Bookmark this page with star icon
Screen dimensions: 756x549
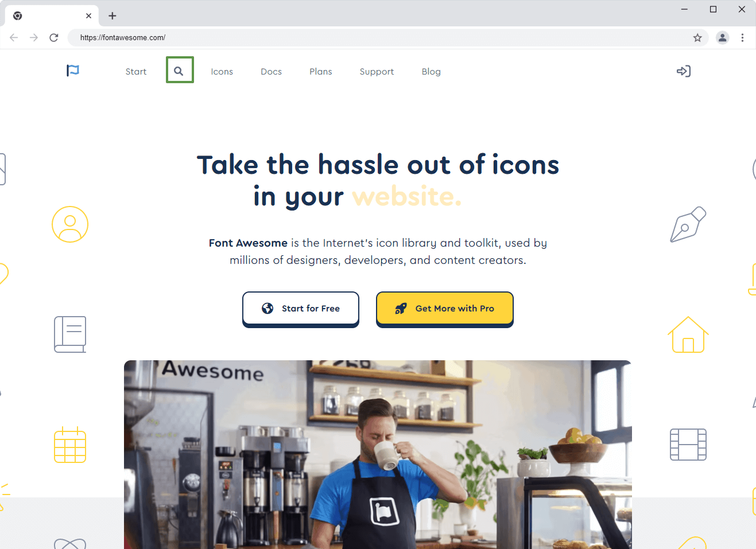[697, 38]
